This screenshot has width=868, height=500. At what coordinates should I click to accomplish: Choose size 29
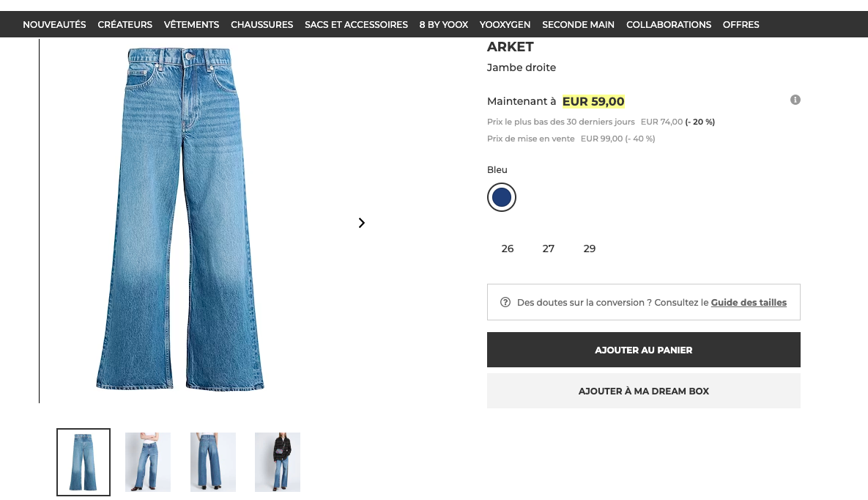[x=590, y=249]
